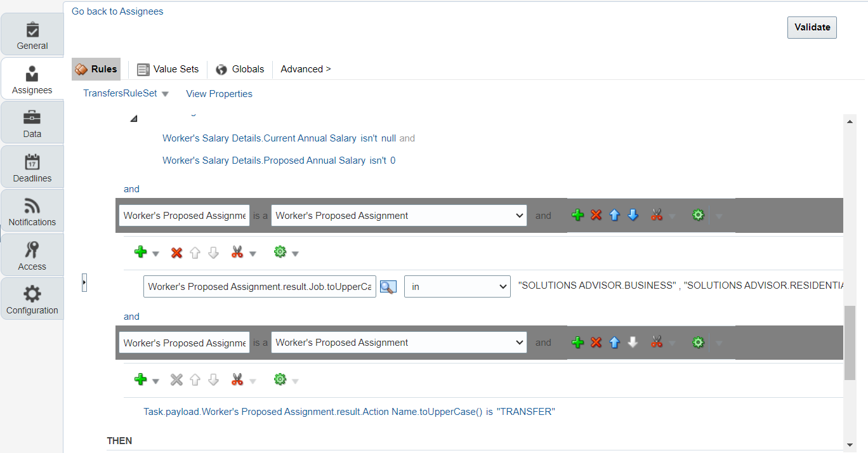Viewport: 868px width, 453px height.
Task: Open the Notifications sidebar tab
Action: click(x=32, y=211)
